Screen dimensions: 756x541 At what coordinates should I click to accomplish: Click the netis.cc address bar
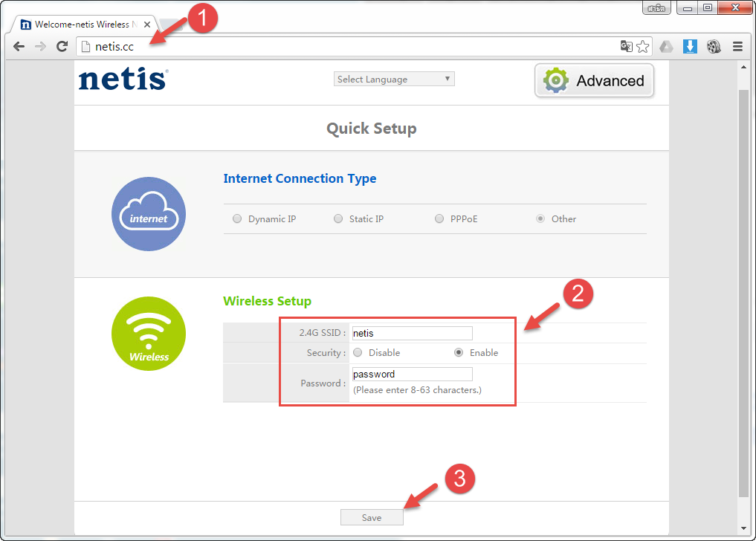pos(364,46)
